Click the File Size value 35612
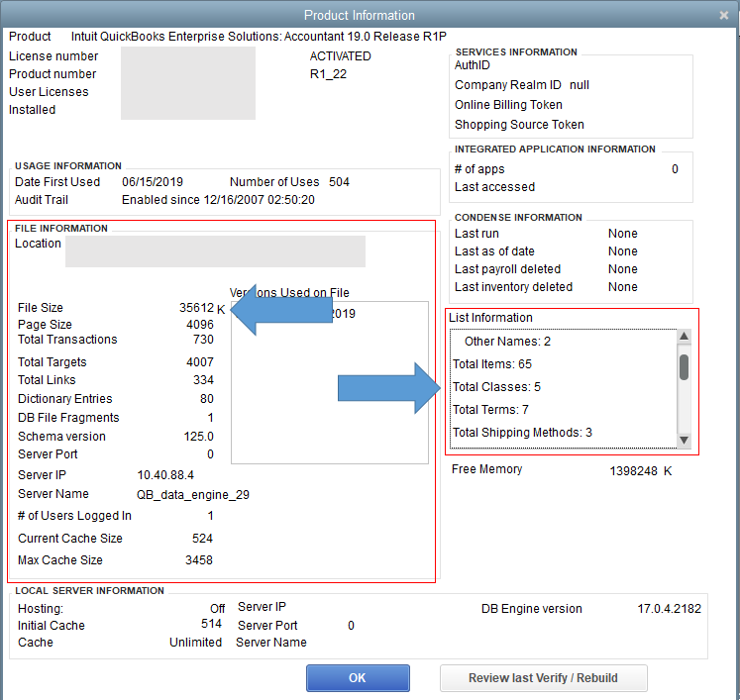 tap(196, 308)
